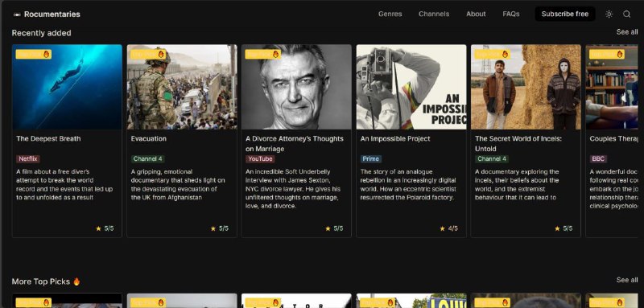This screenshot has width=644, height=308.
Task: Click the Deepest Breath free diver description
Action: point(64,184)
